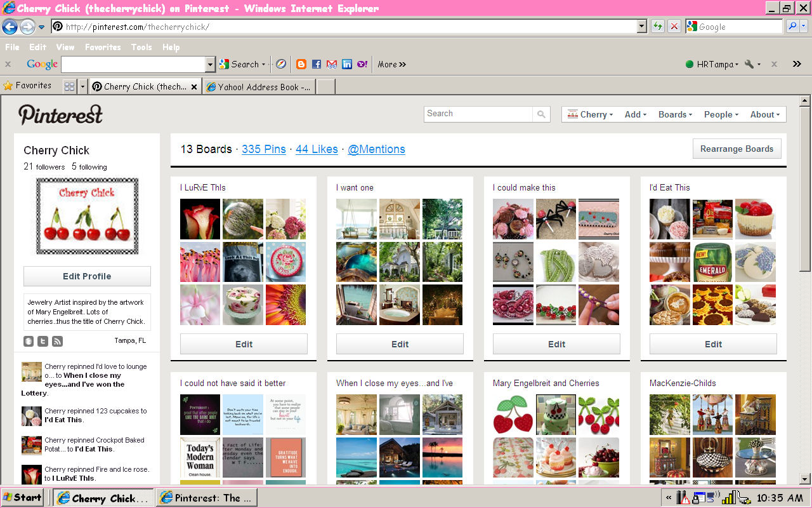
Task: Click the browser Forward arrow button
Action: [x=27, y=27]
